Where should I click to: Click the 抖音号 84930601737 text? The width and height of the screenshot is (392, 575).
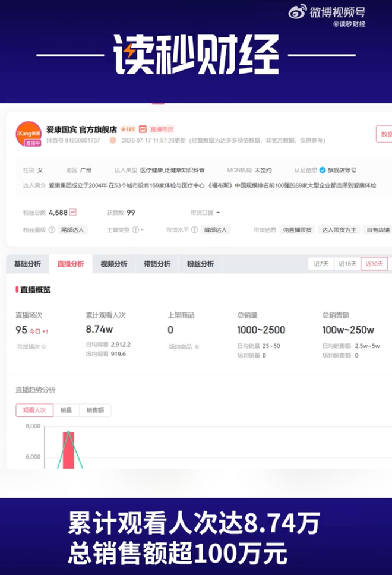(73, 140)
